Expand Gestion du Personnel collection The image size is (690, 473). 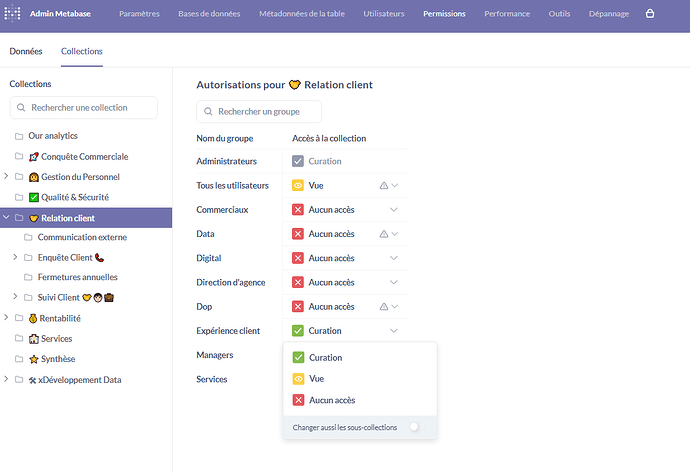[x=6, y=176]
